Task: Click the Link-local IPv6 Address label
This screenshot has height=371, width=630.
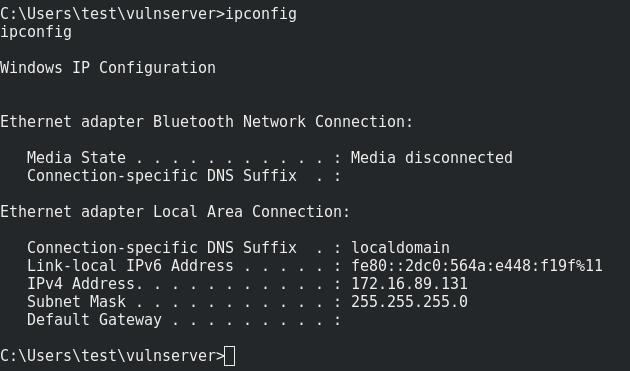Action: tap(130, 266)
